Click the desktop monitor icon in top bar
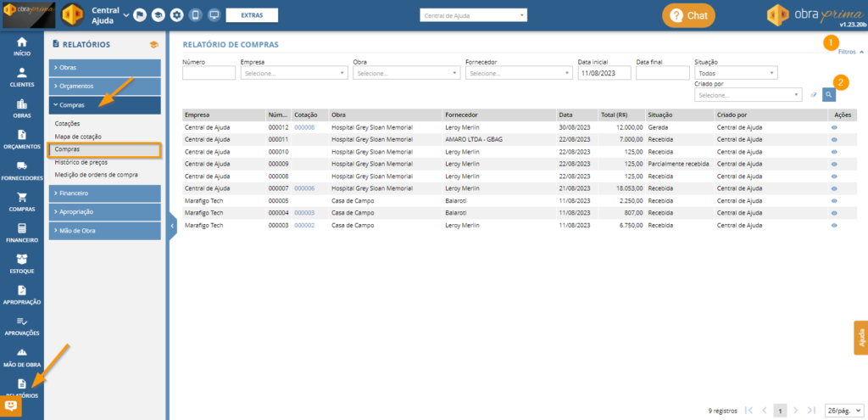 (x=214, y=15)
